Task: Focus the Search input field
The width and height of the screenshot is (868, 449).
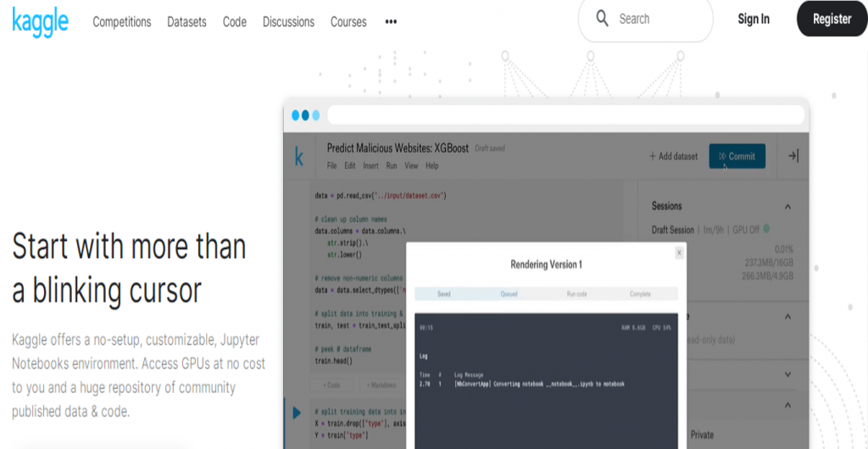Action: point(645,19)
